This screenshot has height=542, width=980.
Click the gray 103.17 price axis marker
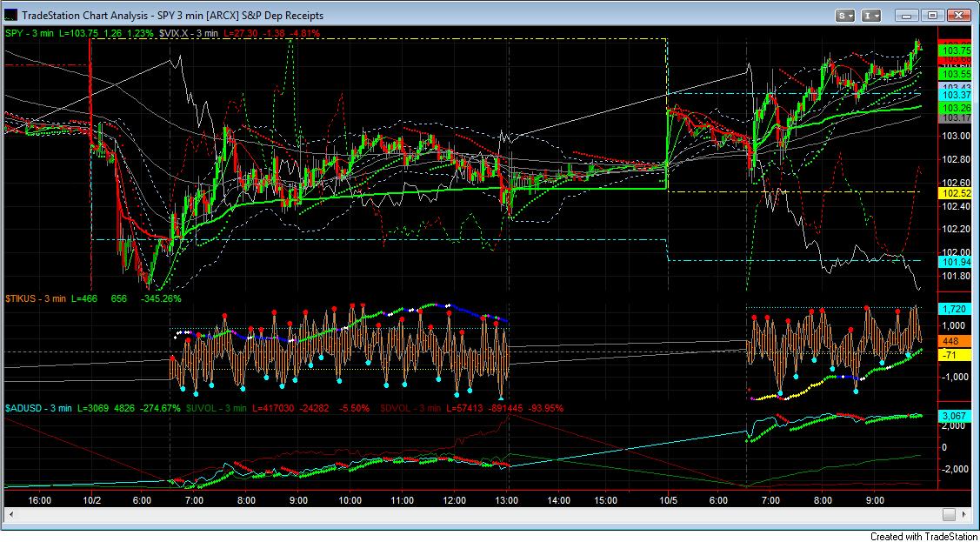956,117
